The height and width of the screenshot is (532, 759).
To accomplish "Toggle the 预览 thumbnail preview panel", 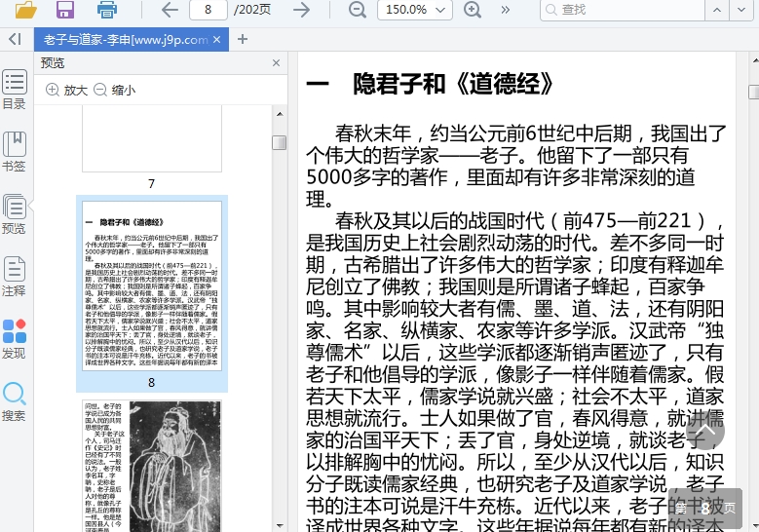I will click(x=15, y=214).
